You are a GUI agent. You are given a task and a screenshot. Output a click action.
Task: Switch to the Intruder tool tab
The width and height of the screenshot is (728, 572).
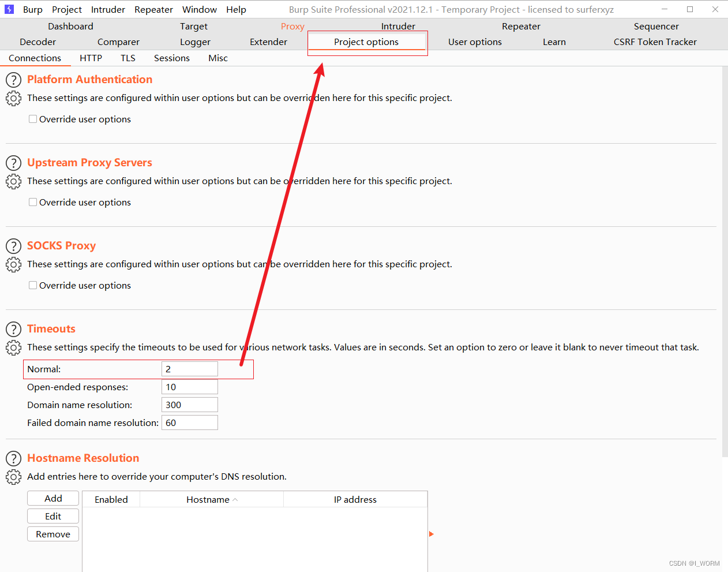tap(398, 26)
